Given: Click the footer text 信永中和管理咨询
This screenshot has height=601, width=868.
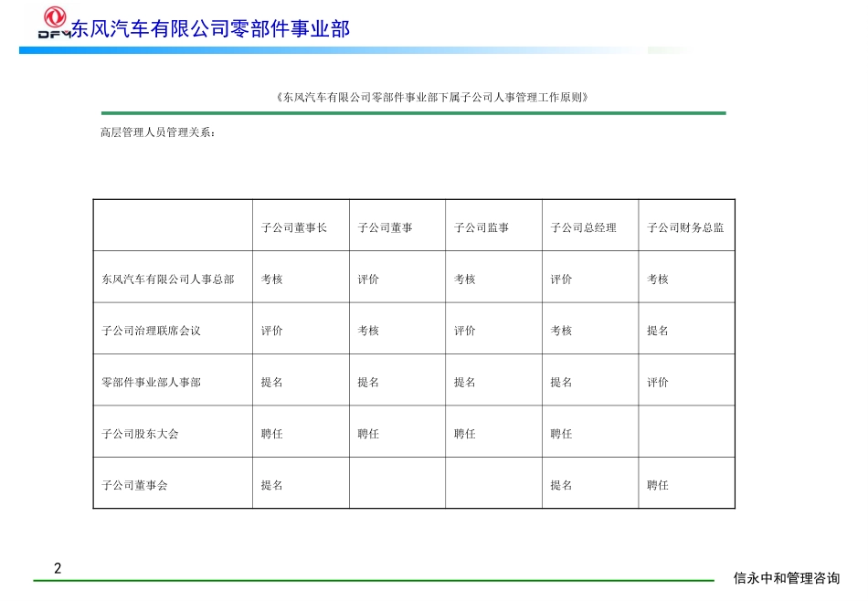Looking at the screenshot, I should point(787,578).
